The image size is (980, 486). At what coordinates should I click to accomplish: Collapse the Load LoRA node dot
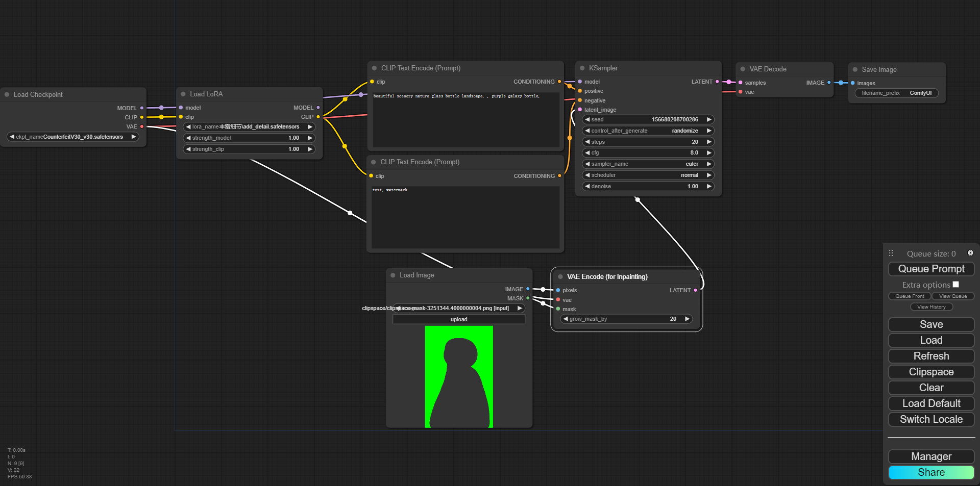183,94
